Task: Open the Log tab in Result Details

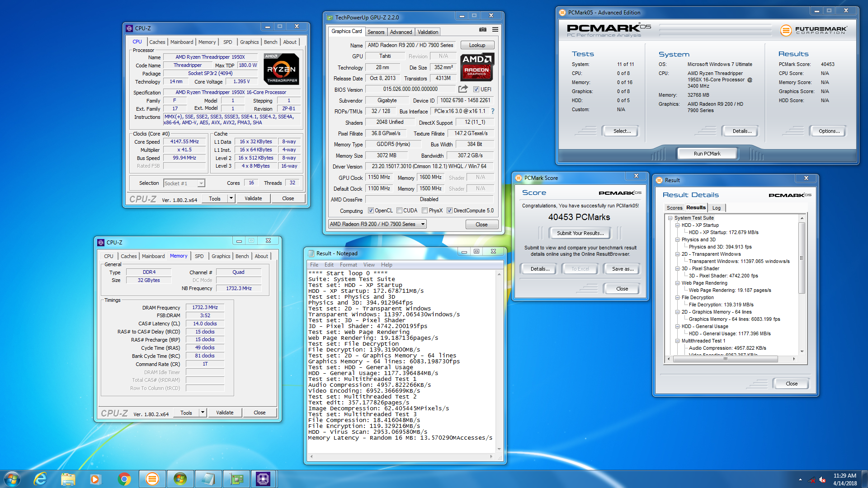Action: (717, 208)
